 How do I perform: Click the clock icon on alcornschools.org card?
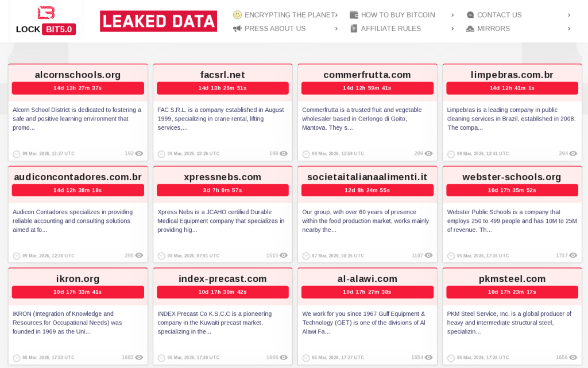point(16,154)
